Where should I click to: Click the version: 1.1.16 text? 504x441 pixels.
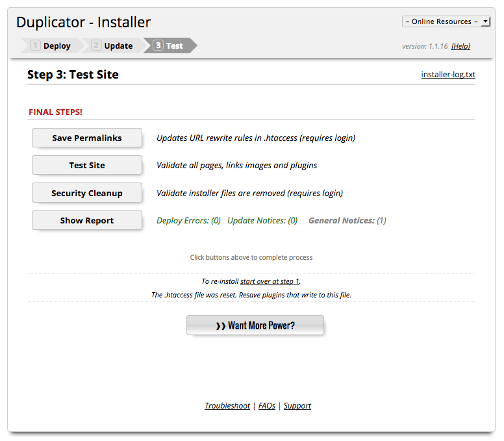click(425, 46)
